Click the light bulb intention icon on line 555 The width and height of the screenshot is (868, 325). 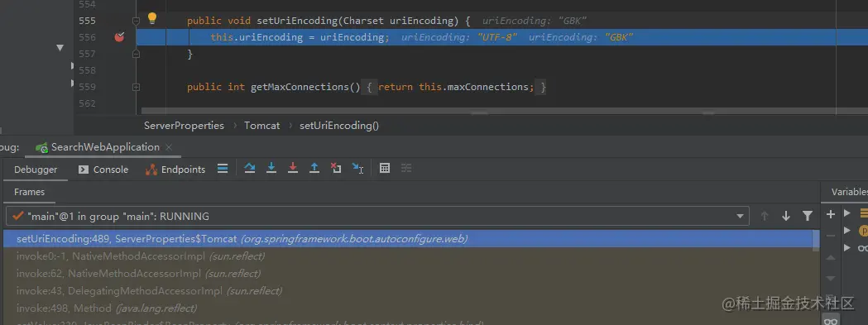152,19
